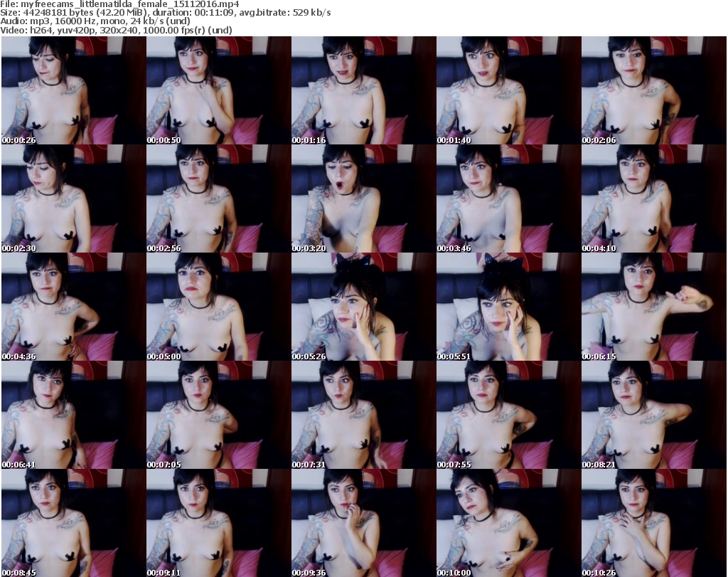Choose the thumbnail at 00:07:05
This screenshot has width=728, height=577.
(219, 415)
